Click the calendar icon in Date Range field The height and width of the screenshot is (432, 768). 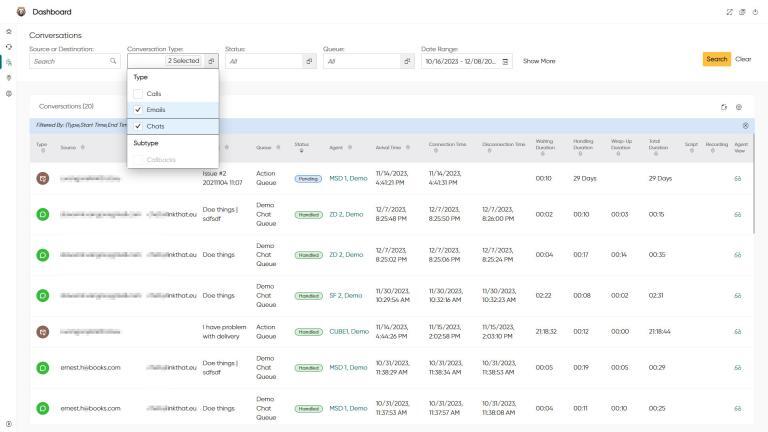pyautogui.click(x=505, y=61)
